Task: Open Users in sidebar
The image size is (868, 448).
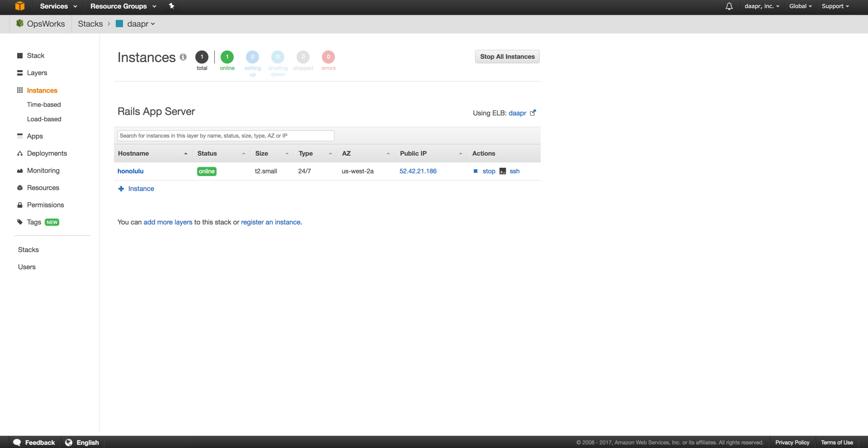Action: tap(27, 267)
